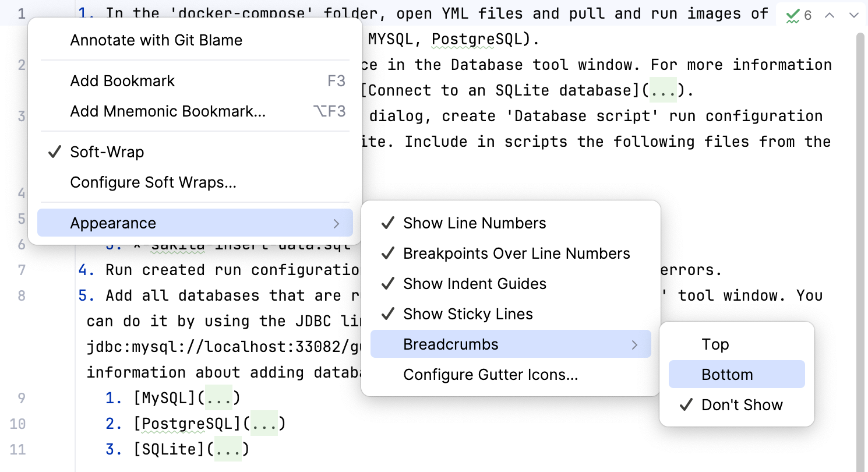Open the Breadcrumbs submenu
Image resolution: width=868 pixels, height=472 pixels.
[450, 344]
